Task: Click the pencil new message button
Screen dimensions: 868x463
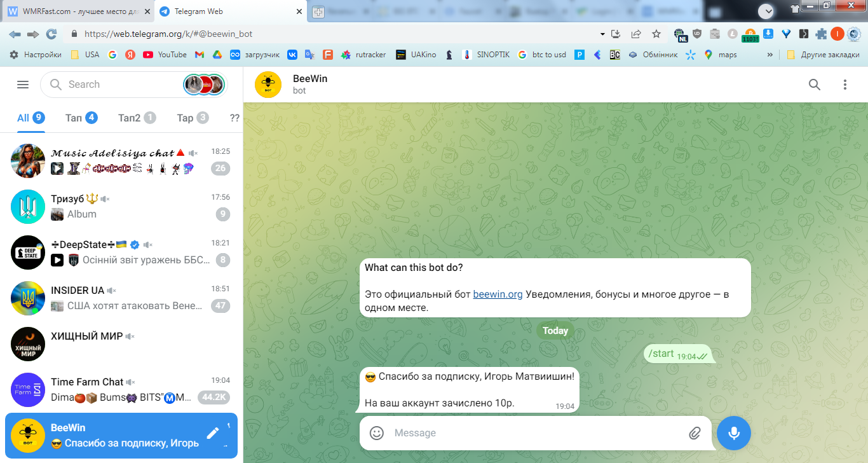Action: tap(213, 433)
